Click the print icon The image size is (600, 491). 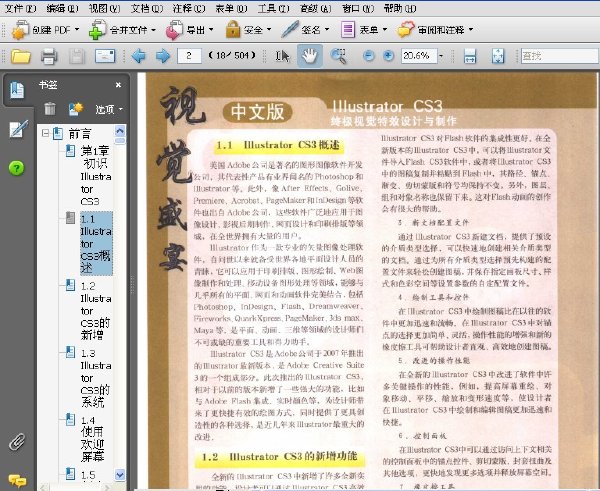coord(49,56)
